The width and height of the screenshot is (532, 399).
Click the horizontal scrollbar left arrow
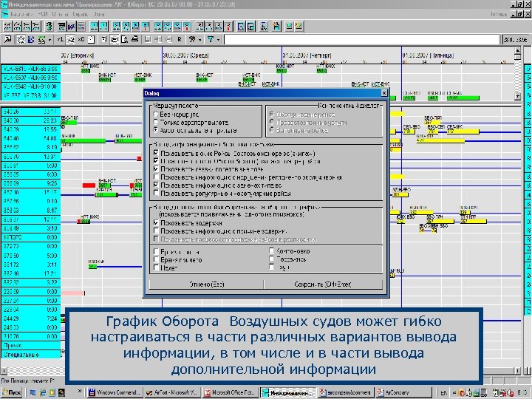3,371
